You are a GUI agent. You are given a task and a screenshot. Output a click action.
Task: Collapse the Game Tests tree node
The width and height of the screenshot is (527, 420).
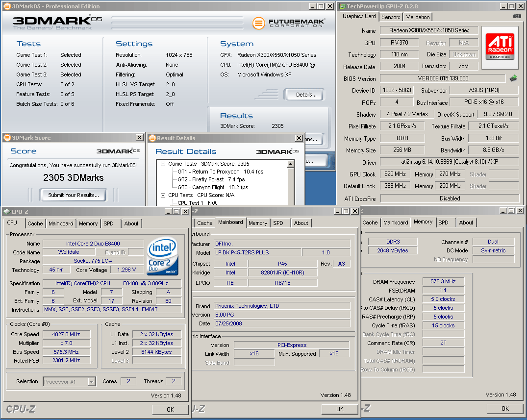[x=163, y=164]
